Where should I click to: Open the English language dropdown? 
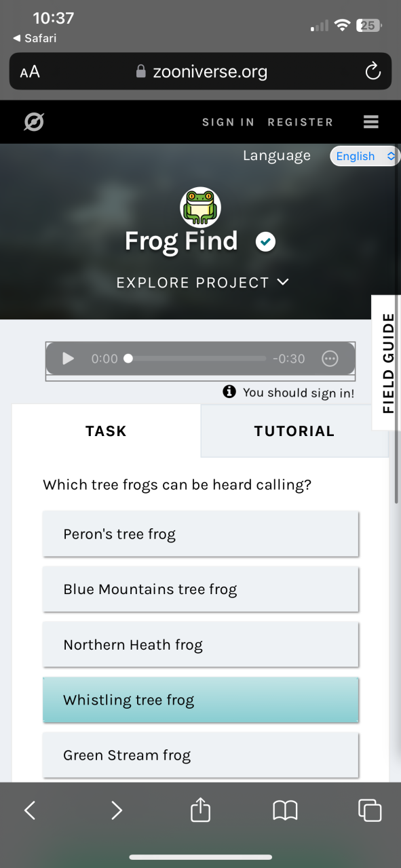365,156
